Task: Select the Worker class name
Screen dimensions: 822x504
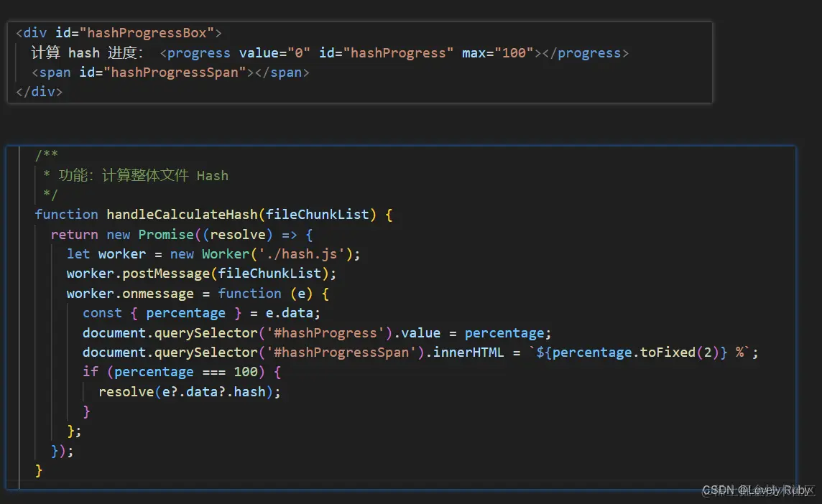Action: 226,254
